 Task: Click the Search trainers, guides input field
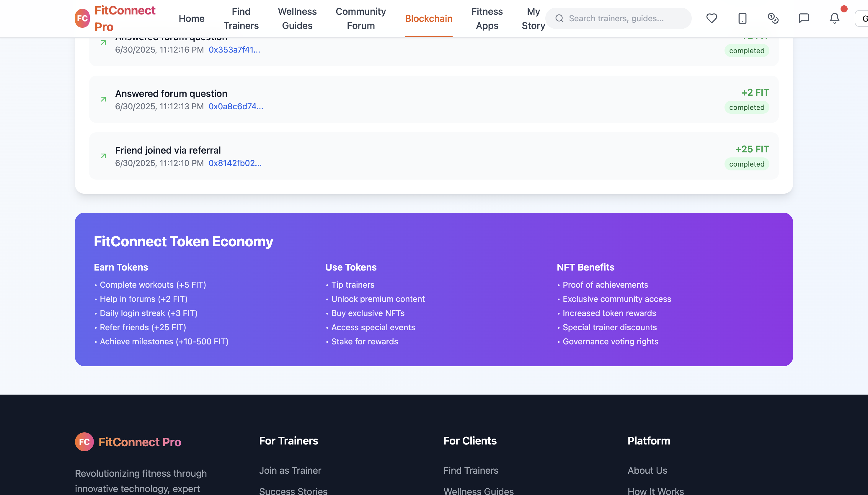[x=625, y=18]
